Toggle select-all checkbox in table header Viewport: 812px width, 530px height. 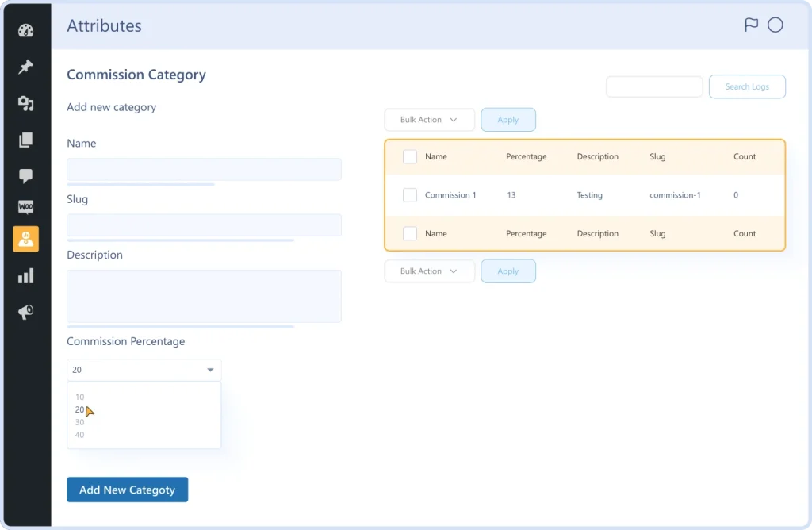pyautogui.click(x=410, y=157)
